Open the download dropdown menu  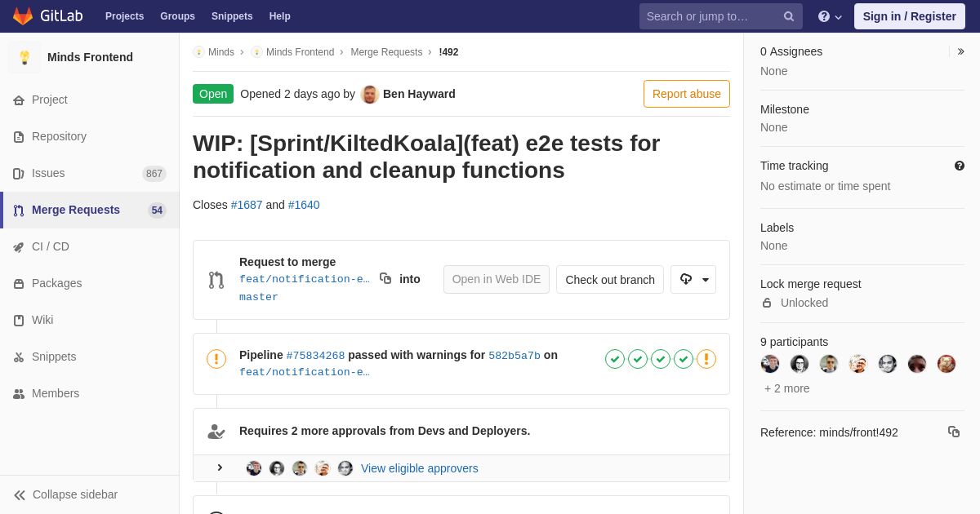(693, 279)
